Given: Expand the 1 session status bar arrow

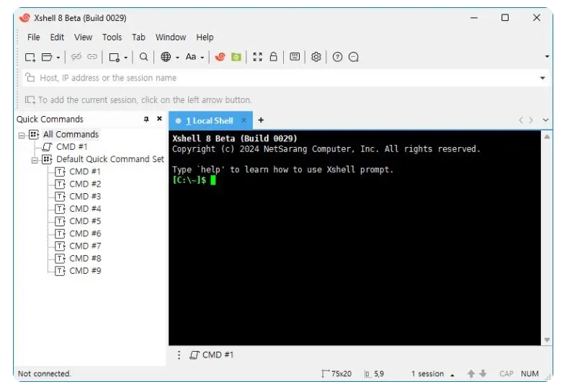Looking at the screenshot, I should (x=452, y=375).
